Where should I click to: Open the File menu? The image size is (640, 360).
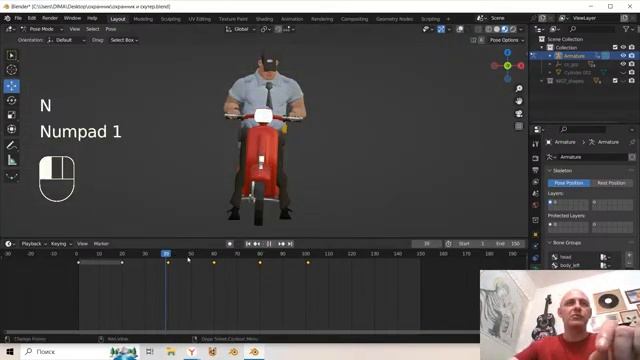coord(18,18)
